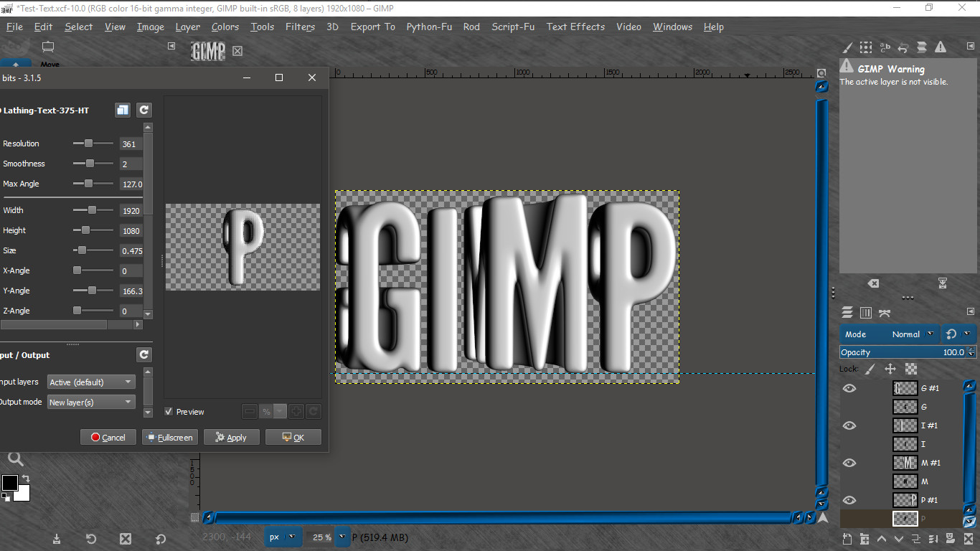Image resolution: width=980 pixels, height=551 pixels.
Task: Open the Fonts dock tab icon
Action: [885, 47]
